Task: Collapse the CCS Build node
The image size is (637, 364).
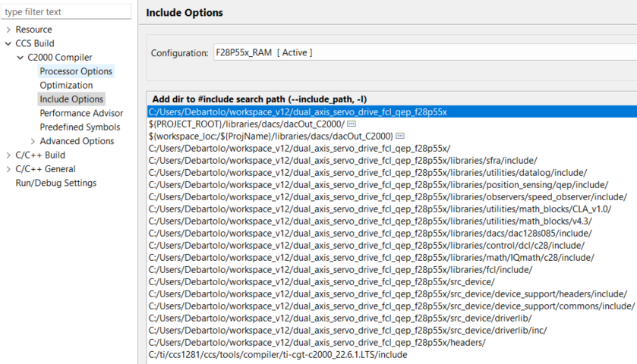Action: pos(8,43)
